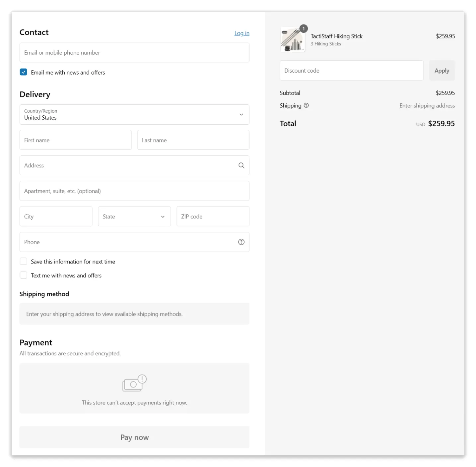Click into the Discount code field

tap(351, 71)
